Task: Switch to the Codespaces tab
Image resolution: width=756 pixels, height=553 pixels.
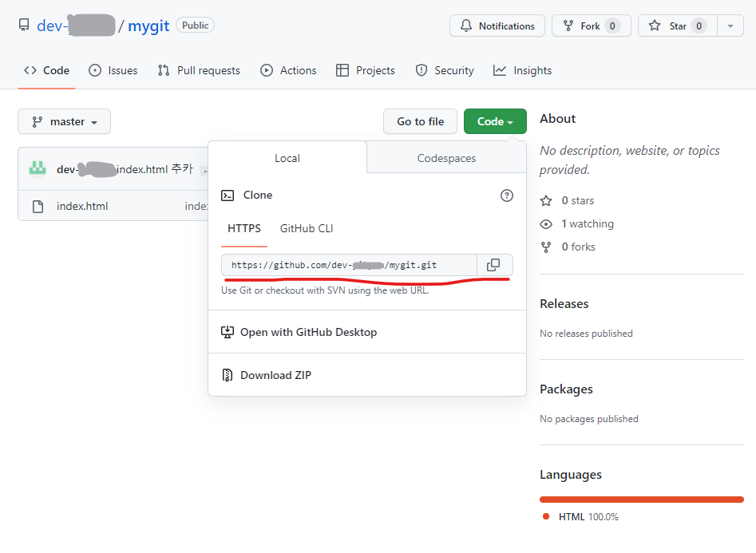Action: click(x=446, y=158)
